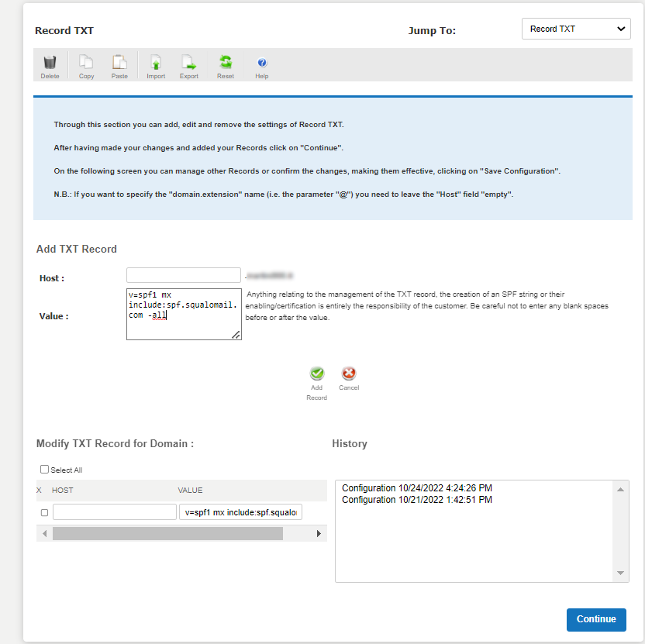Click the Import toolbar icon
Image resolution: width=645 pixels, height=644 pixels.
pos(156,64)
